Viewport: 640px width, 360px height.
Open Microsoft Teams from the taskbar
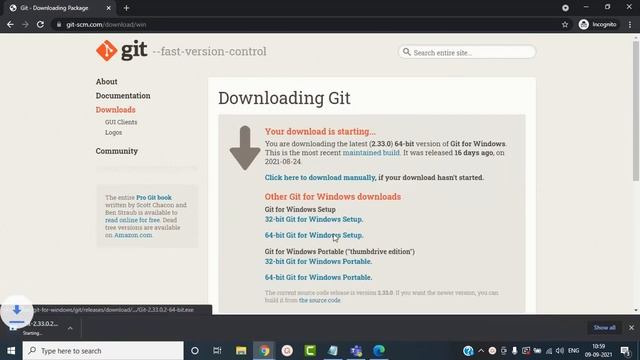[356, 351]
